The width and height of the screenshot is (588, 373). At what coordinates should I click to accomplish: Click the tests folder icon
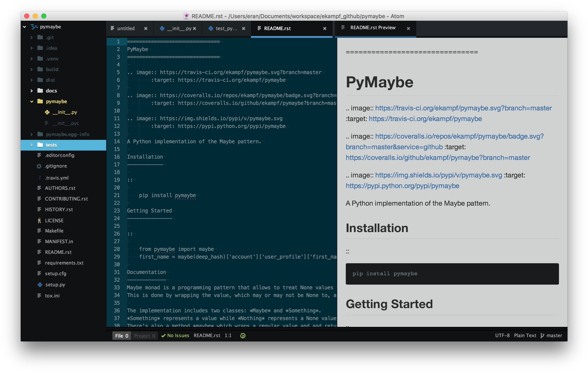(40, 145)
